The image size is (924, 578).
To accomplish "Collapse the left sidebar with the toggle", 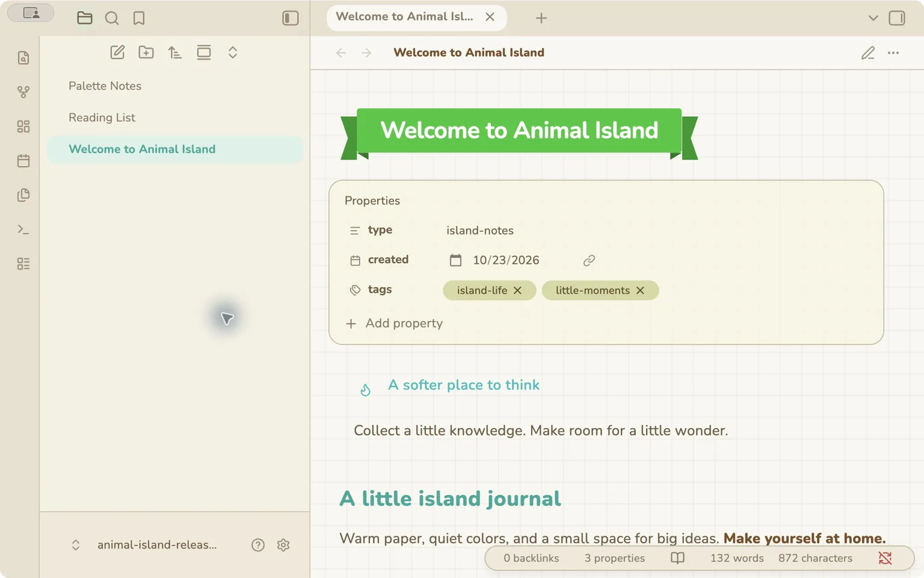I will pyautogui.click(x=291, y=18).
